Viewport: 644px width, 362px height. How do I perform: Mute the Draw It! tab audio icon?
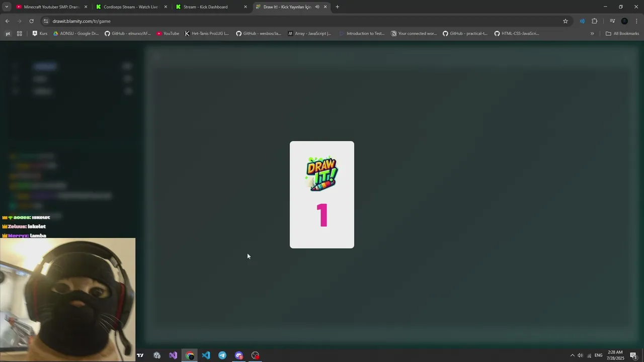tap(317, 7)
